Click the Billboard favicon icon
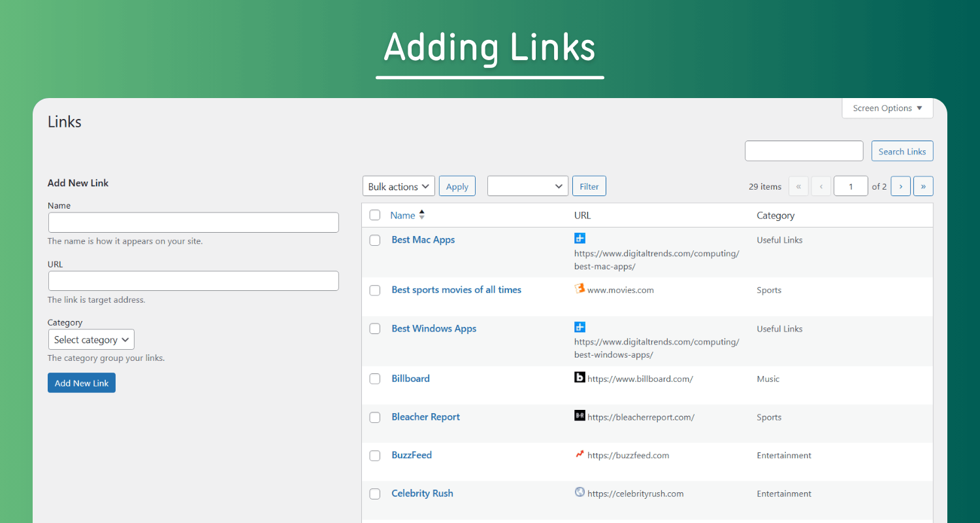 click(x=580, y=377)
